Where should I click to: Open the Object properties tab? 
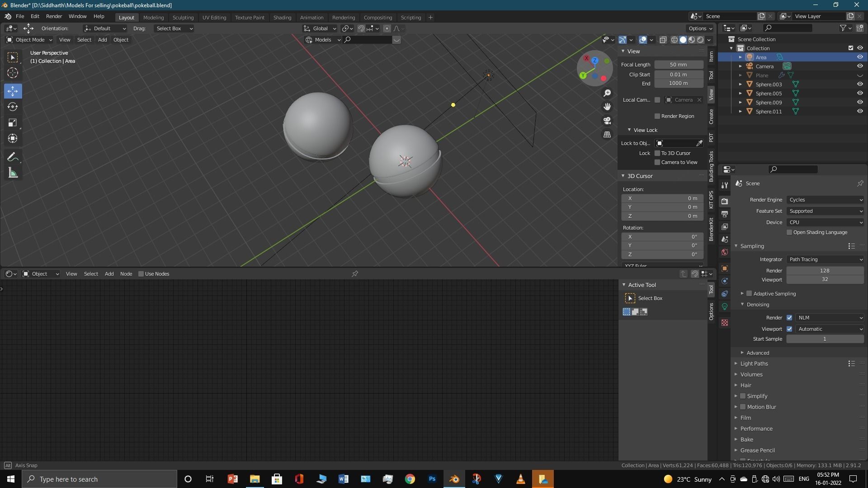click(725, 268)
